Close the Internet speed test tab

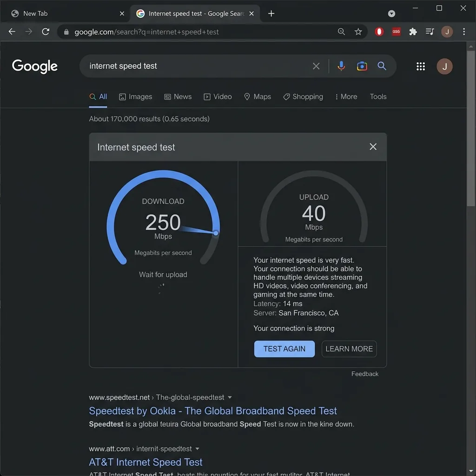coord(251,13)
